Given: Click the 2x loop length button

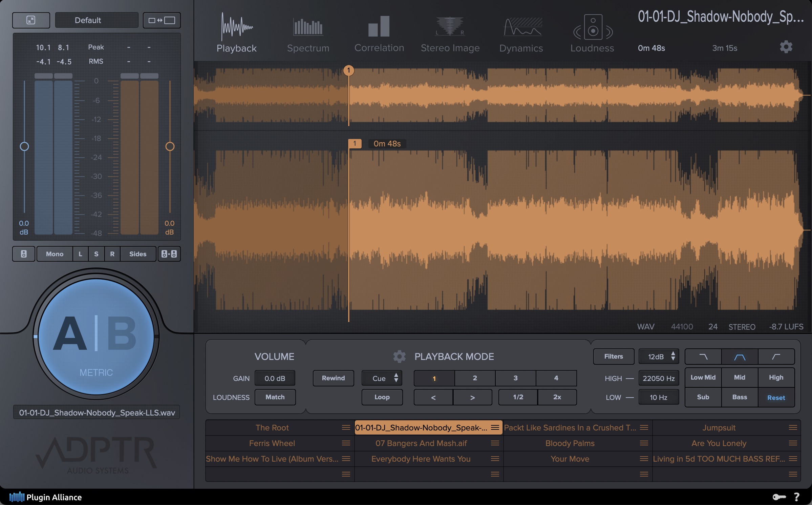Looking at the screenshot, I should 557,397.
